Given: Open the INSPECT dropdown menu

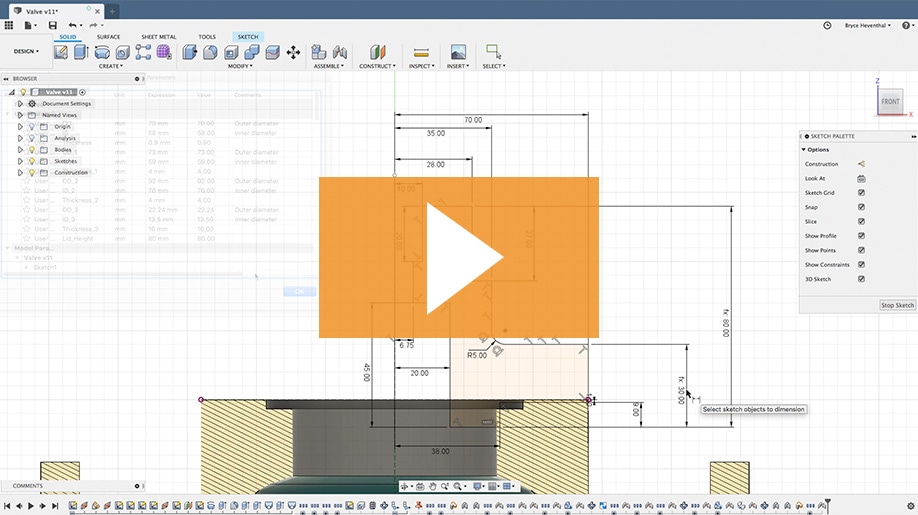Looking at the screenshot, I should pos(422,66).
